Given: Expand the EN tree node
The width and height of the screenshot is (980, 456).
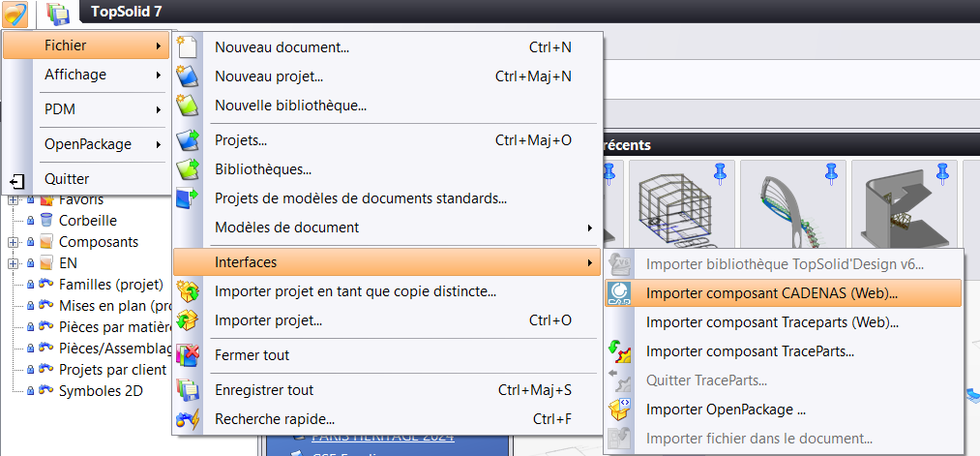Looking at the screenshot, I should [x=12, y=263].
